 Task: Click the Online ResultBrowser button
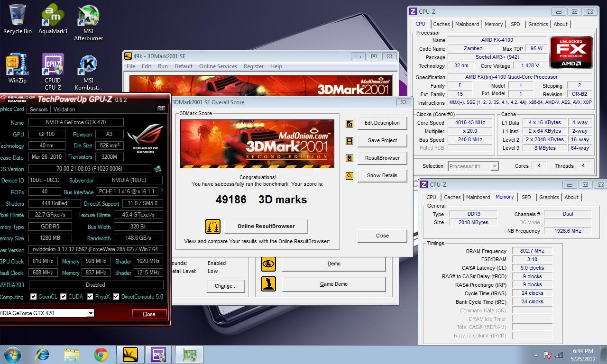266,227
